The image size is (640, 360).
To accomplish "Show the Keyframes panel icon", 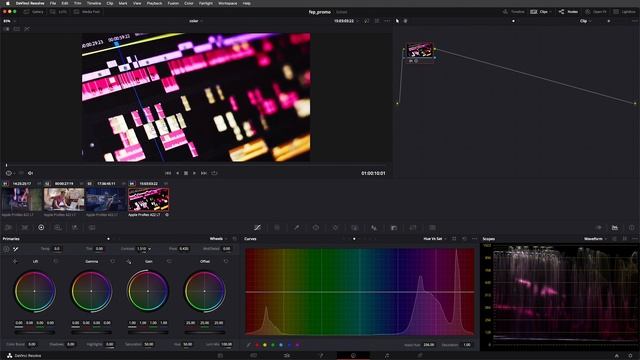I will (x=598, y=227).
